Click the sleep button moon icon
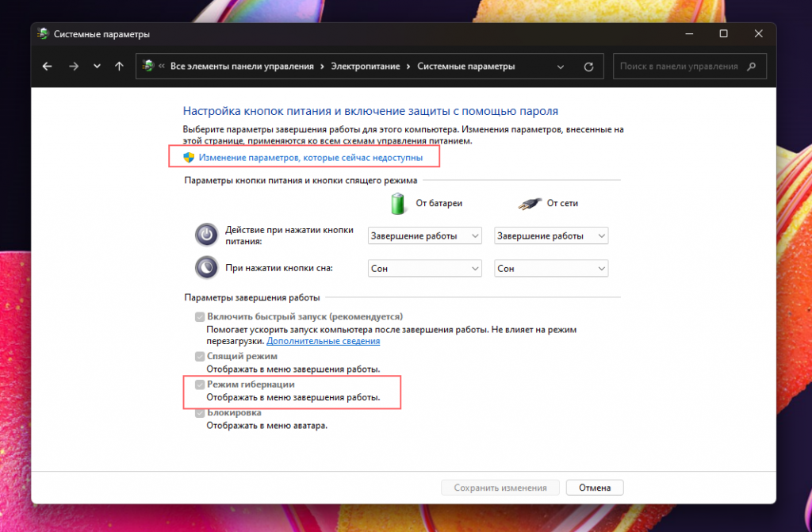Screen dimensions: 812x532 206,268
